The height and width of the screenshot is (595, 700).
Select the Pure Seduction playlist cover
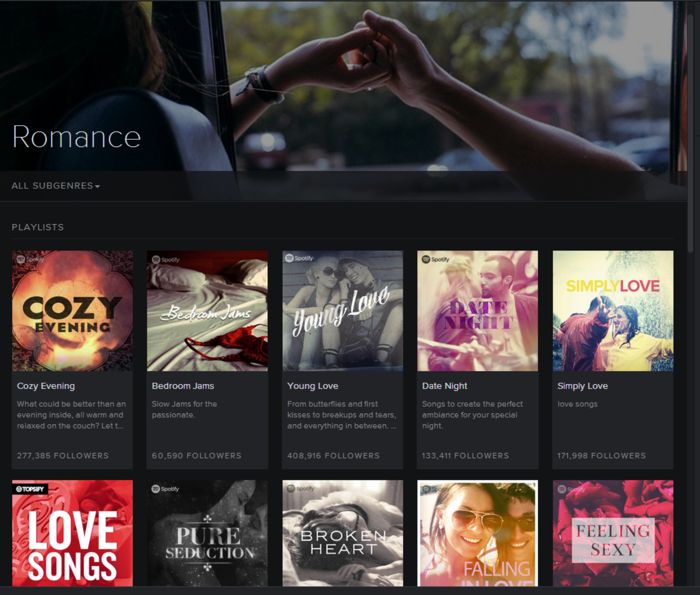pos(207,533)
